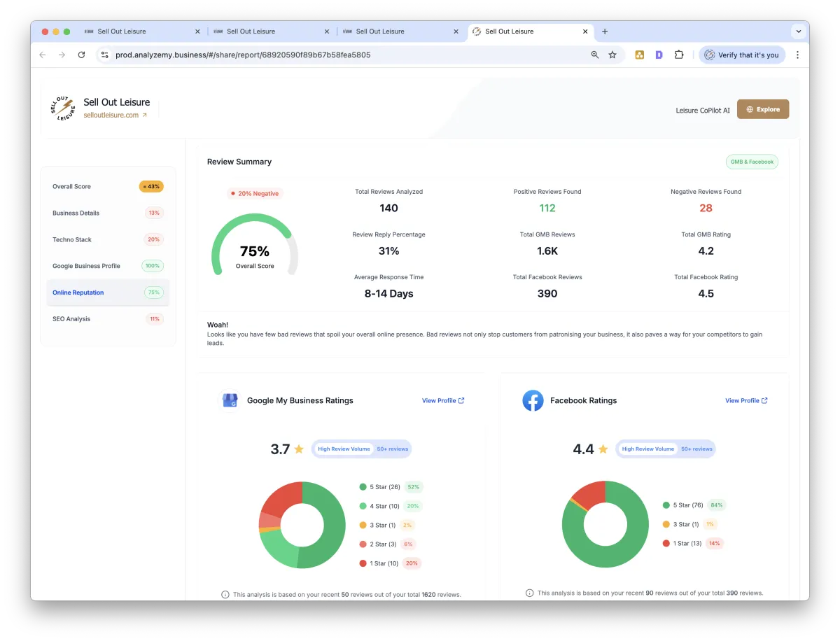Select Overall Score in sidebar
The width and height of the screenshot is (840, 641).
point(108,187)
